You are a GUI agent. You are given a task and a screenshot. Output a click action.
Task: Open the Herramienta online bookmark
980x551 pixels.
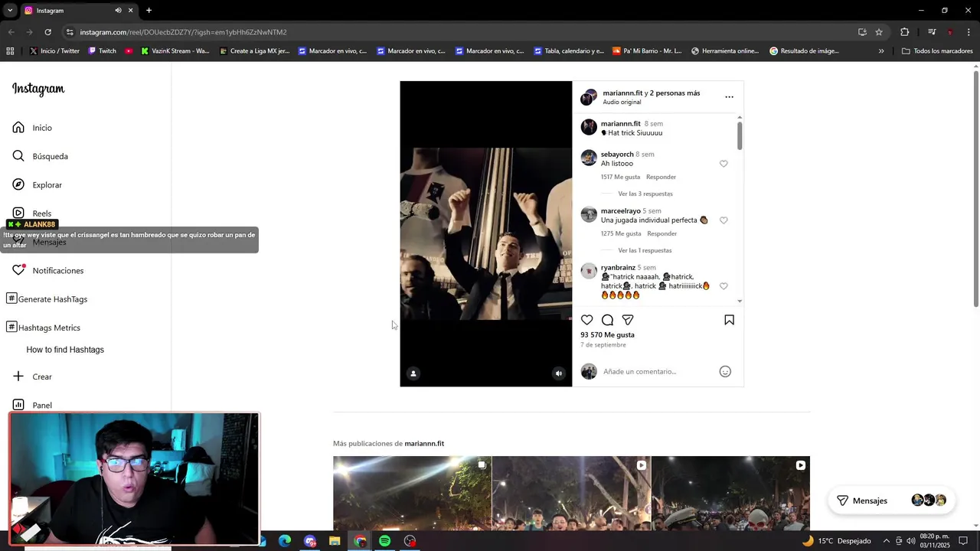tap(724, 51)
